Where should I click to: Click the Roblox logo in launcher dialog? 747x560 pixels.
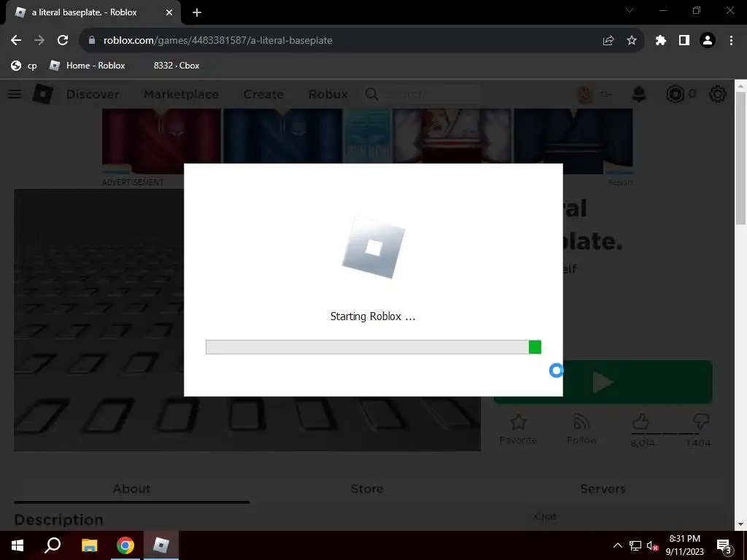[373, 247]
